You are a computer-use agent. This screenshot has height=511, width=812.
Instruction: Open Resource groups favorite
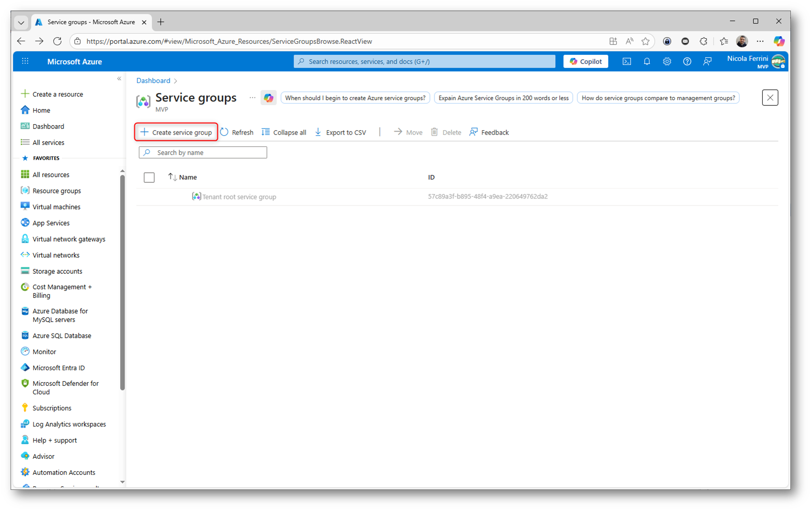(57, 190)
